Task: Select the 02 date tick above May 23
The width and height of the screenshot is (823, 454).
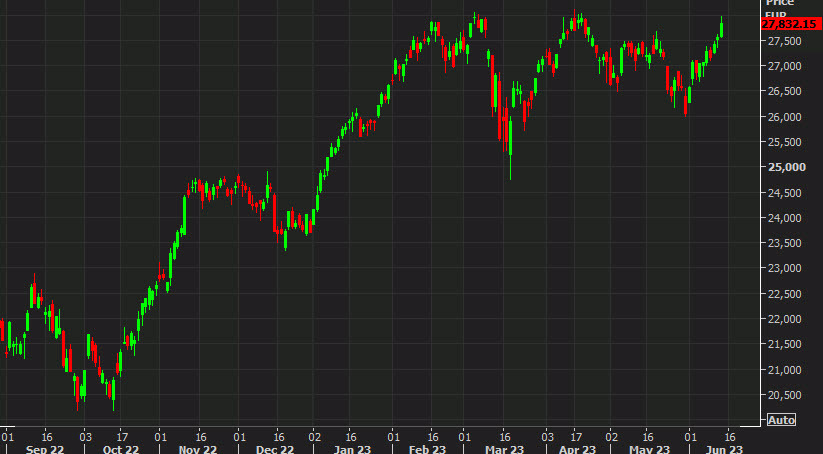Action: coord(612,437)
